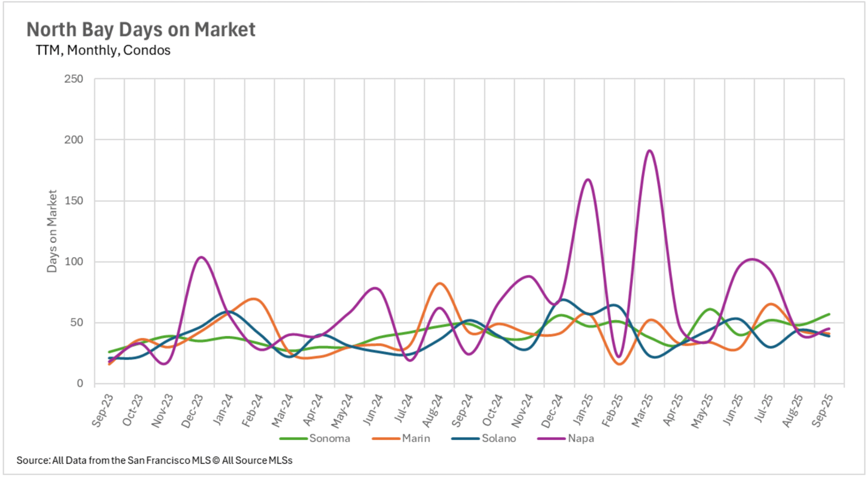Click the chart title North Bay Days on Market

click(x=141, y=30)
